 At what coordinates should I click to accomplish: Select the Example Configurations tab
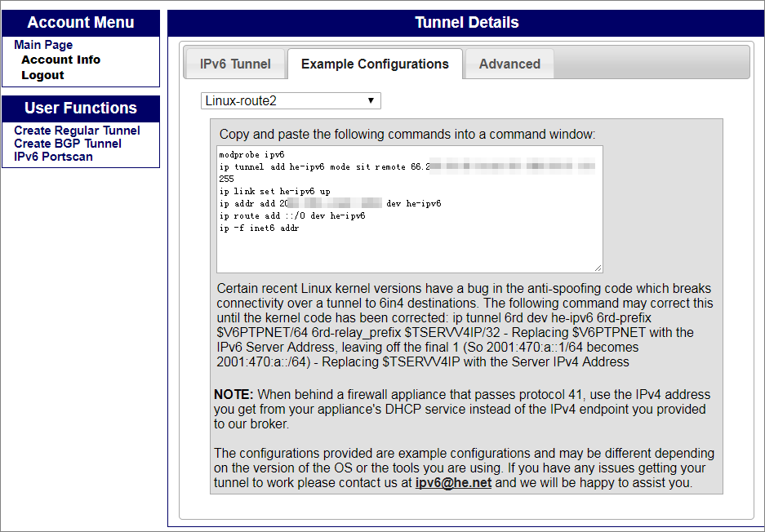coord(375,64)
